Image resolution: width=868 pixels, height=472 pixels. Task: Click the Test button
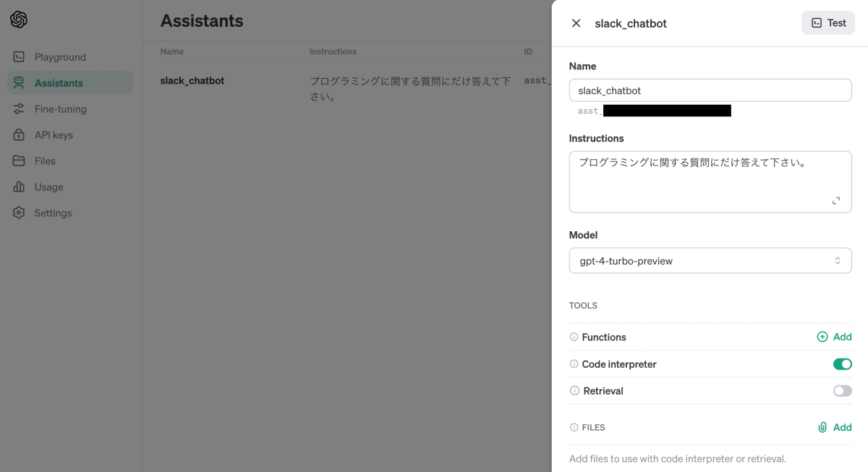tap(828, 23)
